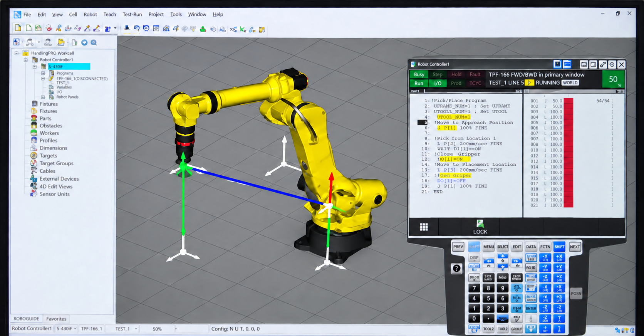The height and width of the screenshot is (336, 644).
Task: Click the teach pendant right arrow key
Action: tap(517, 262)
